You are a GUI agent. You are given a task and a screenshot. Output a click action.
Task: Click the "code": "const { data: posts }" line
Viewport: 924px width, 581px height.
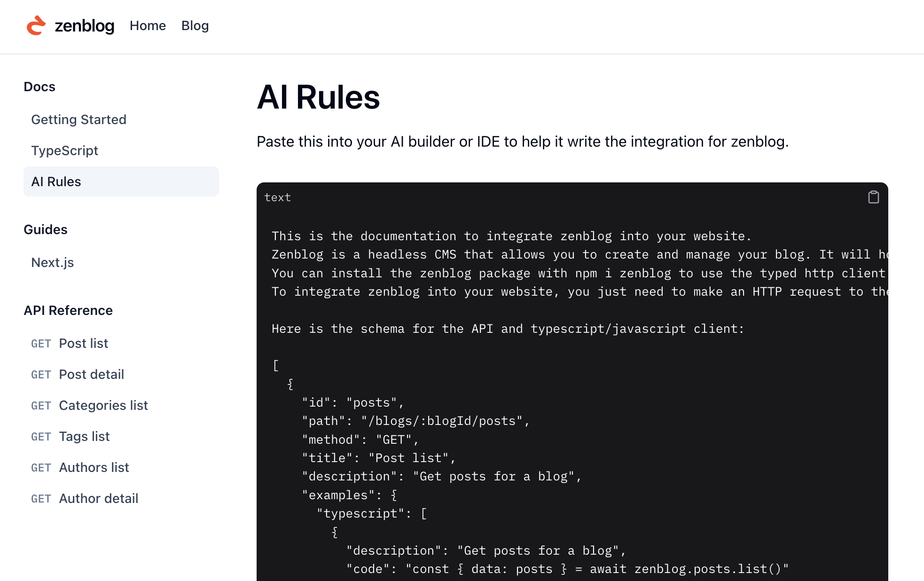(568, 569)
